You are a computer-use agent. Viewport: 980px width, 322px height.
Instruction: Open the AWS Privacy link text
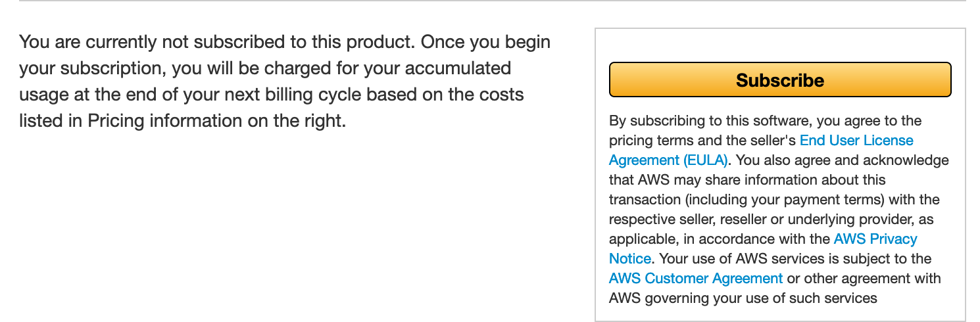click(x=875, y=239)
